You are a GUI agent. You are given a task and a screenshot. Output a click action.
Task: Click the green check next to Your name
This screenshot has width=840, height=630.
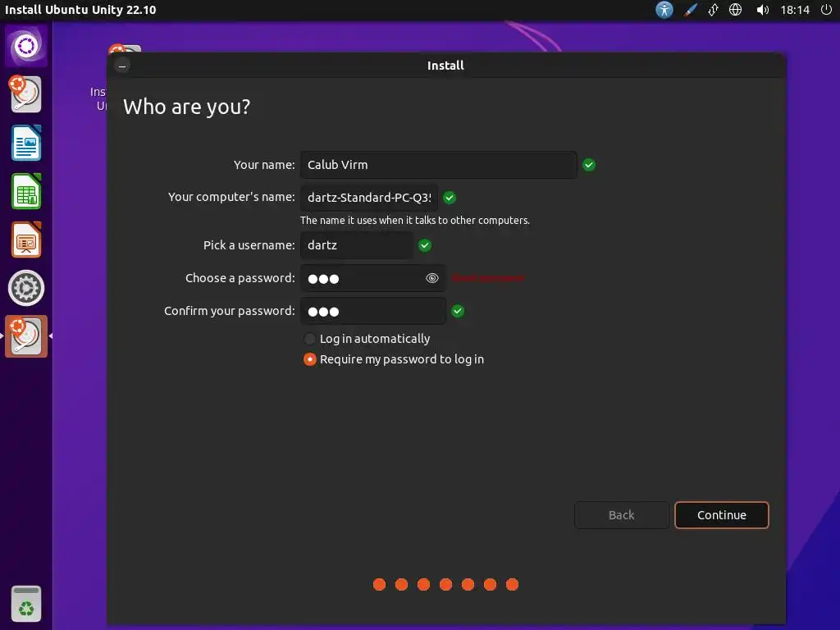pos(589,165)
